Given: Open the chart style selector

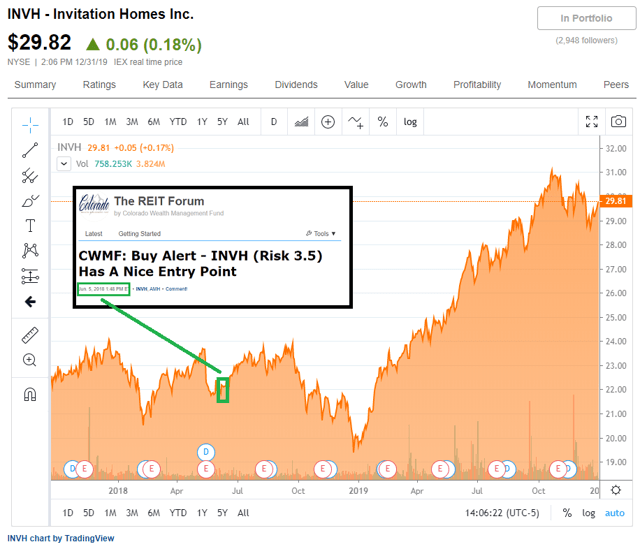Looking at the screenshot, I should [x=301, y=122].
